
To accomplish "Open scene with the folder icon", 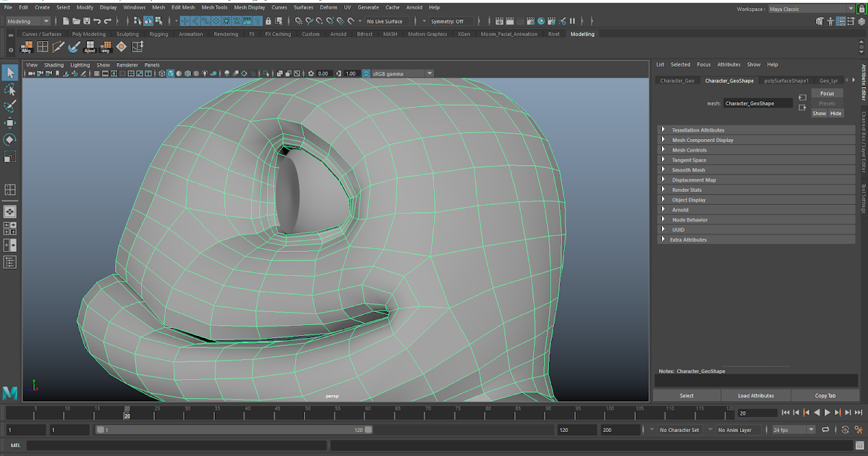I will click(76, 22).
